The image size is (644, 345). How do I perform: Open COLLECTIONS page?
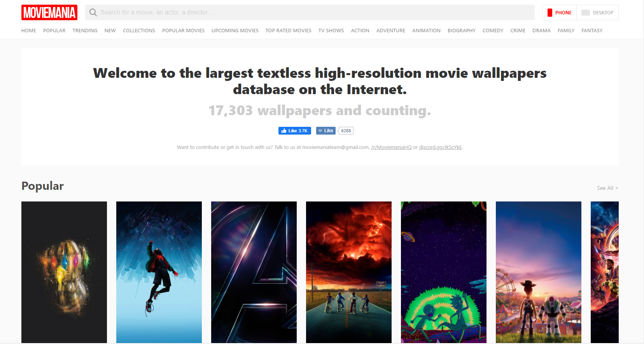[x=139, y=30]
